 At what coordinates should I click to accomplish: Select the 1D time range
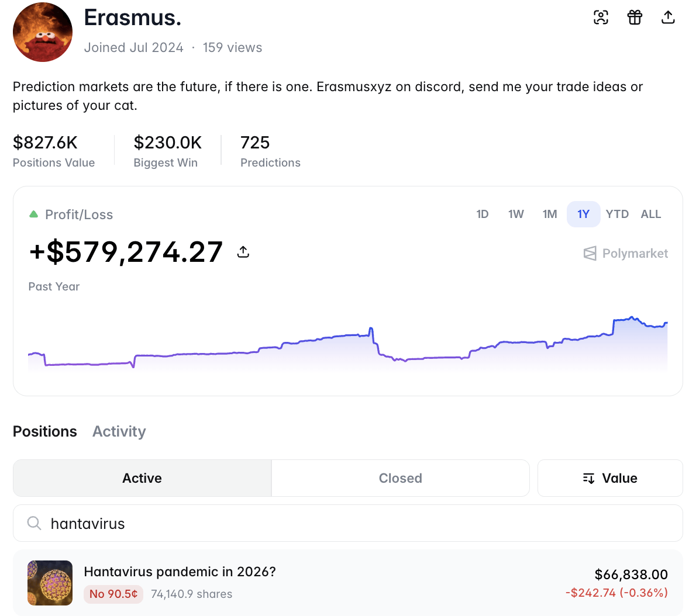[x=483, y=214]
